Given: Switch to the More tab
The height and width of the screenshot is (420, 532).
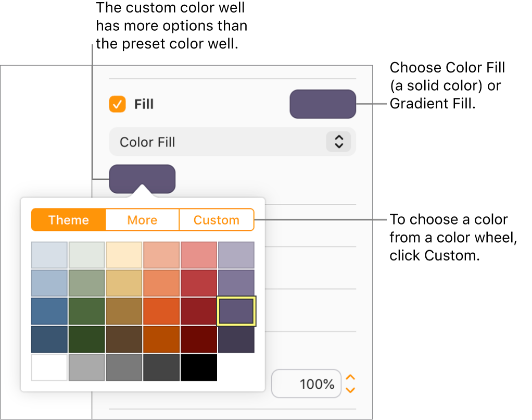Looking at the screenshot, I should [142, 220].
